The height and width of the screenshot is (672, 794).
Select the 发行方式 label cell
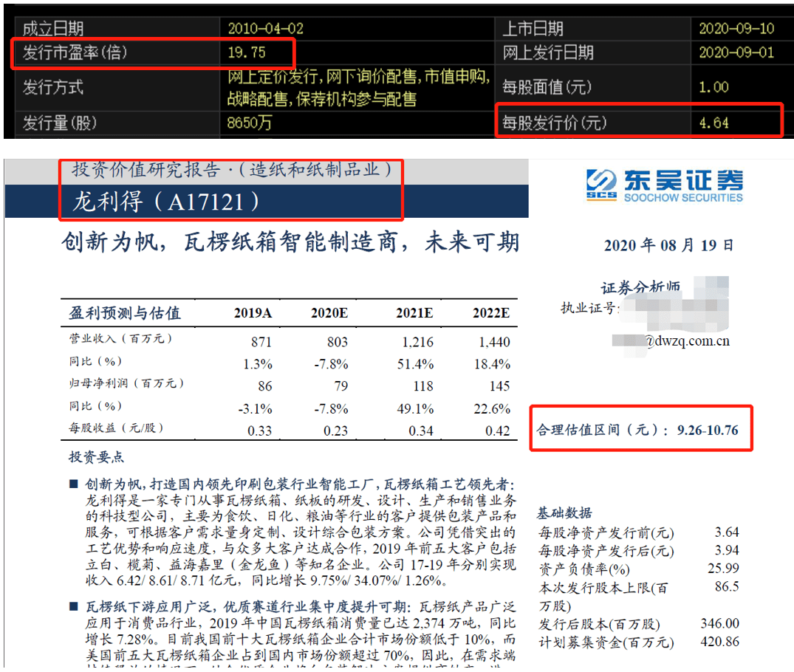[x=117, y=87]
